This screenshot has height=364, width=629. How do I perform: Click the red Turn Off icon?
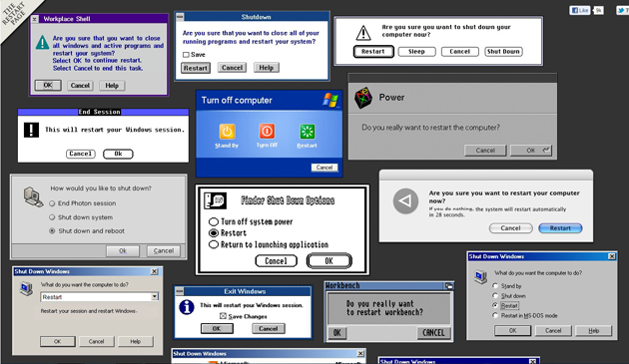[267, 131]
